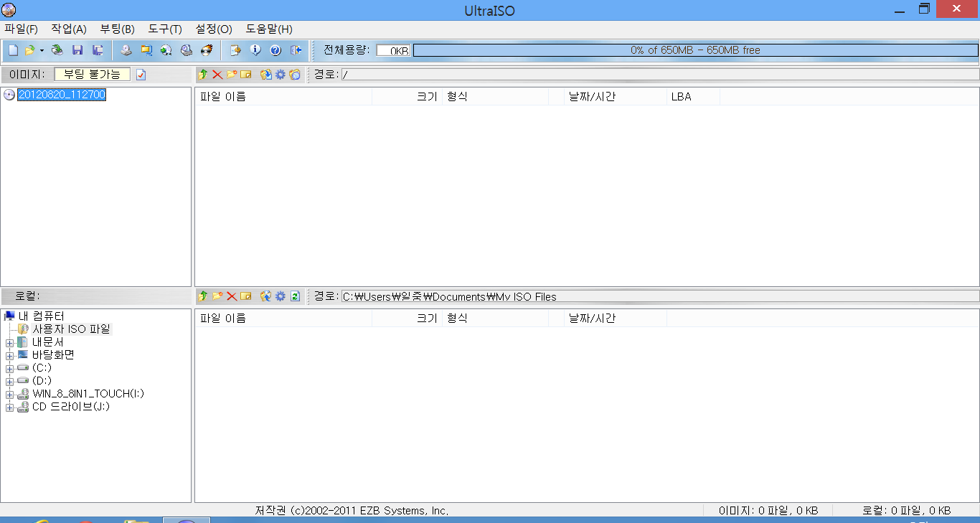This screenshot has height=523, width=980.
Task: Select (C:) drive tree item
Action: 42,368
